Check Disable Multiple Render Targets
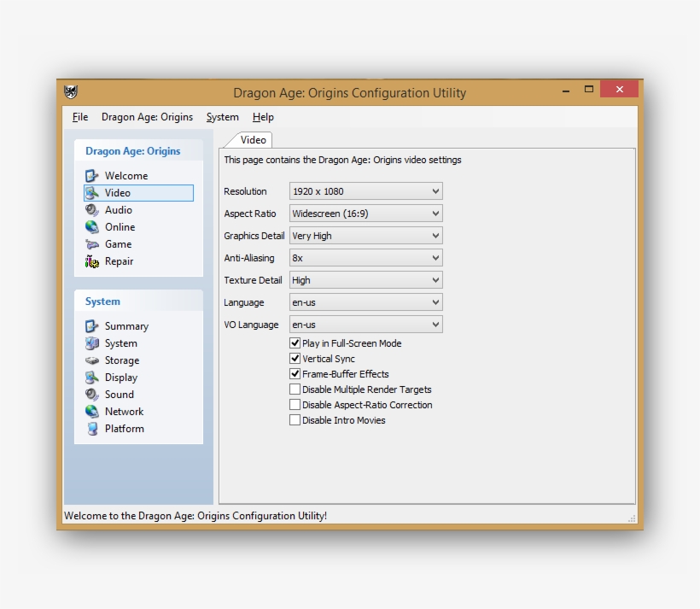This screenshot has width=700, height=609. click(x=295, y=389)
